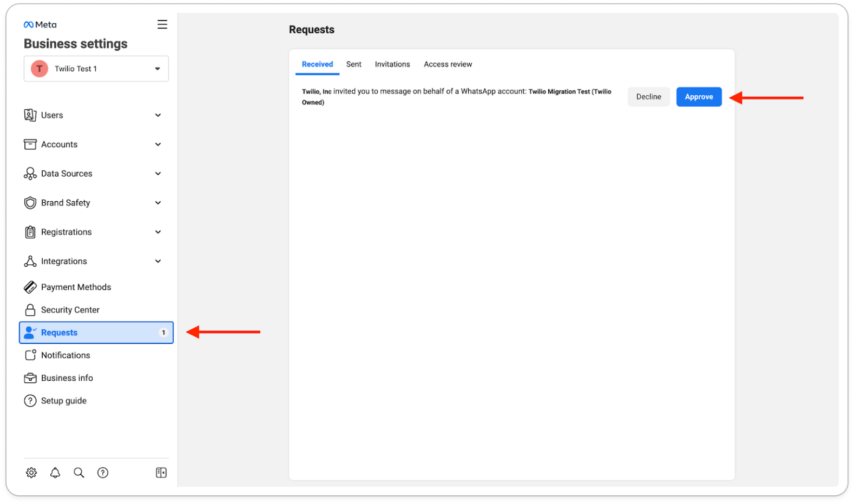The height and width of the screenshot is (504, 854).
Task: Open the help question mark icon
Action: click(103, 473)
